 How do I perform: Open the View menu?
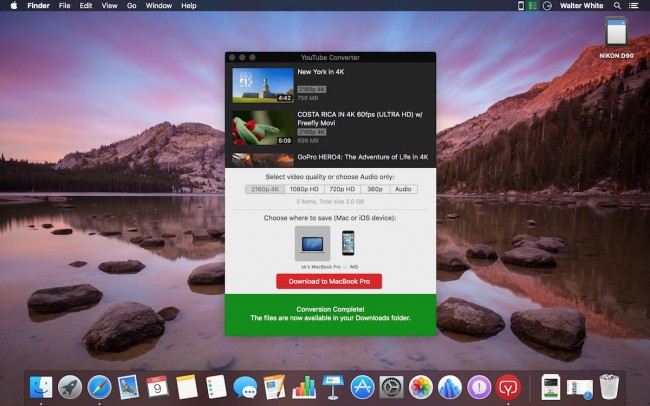(109, 5)
